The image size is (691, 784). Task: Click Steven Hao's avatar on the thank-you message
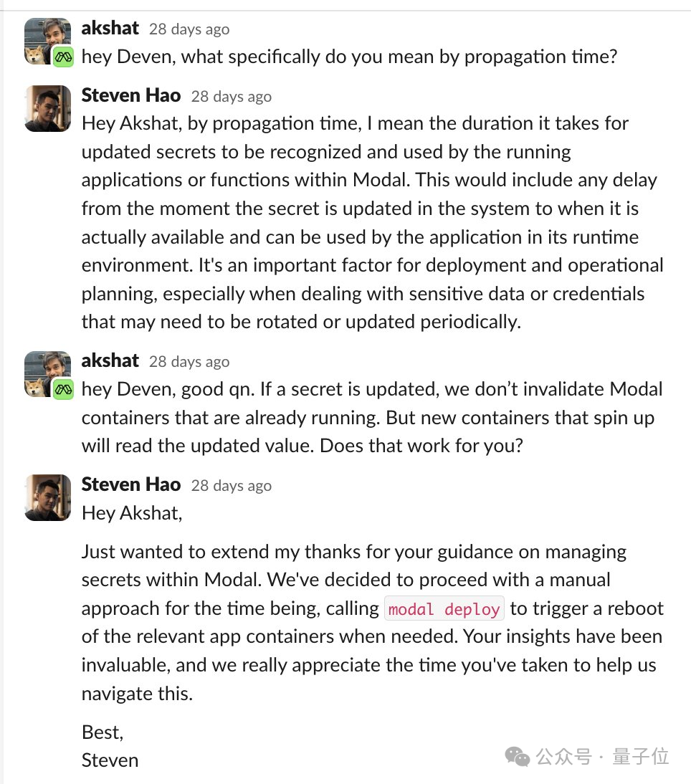(x=48, y=497)
